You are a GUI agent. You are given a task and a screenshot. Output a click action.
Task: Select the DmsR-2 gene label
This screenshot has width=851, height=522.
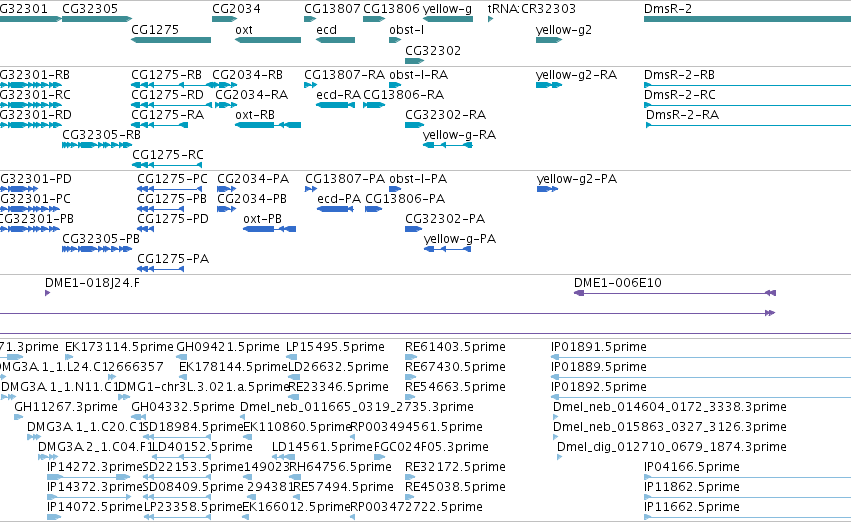pyautogui.click(x=668, y=9)
